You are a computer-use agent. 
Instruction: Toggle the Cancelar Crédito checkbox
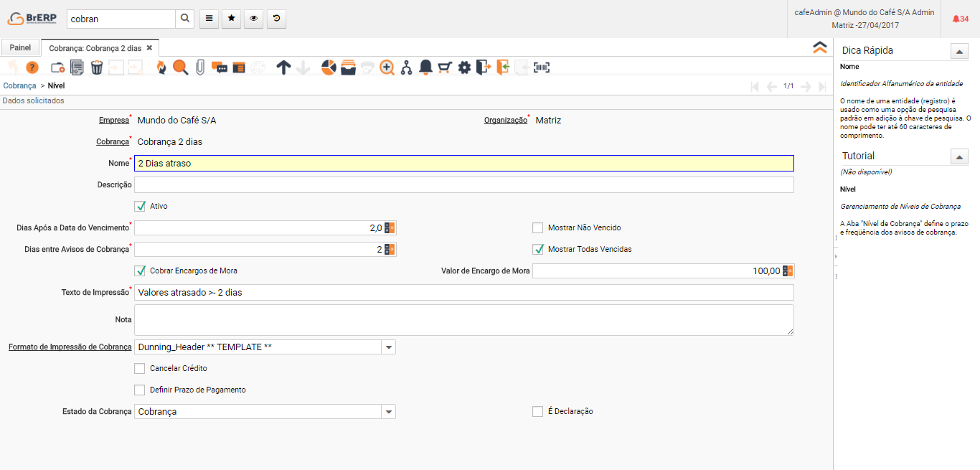click(141, 369)
